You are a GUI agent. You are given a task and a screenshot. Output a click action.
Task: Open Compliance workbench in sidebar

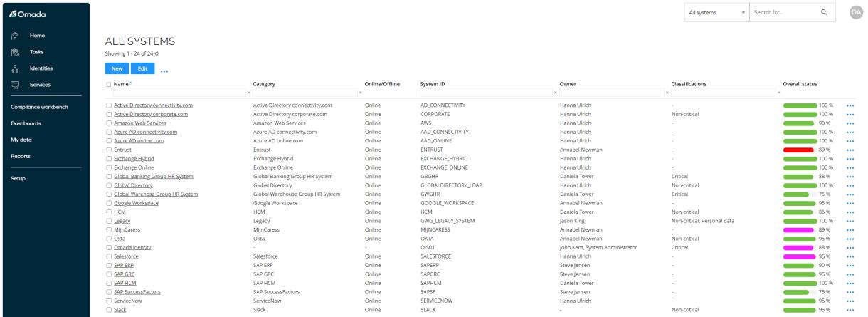tap(40, 107)
